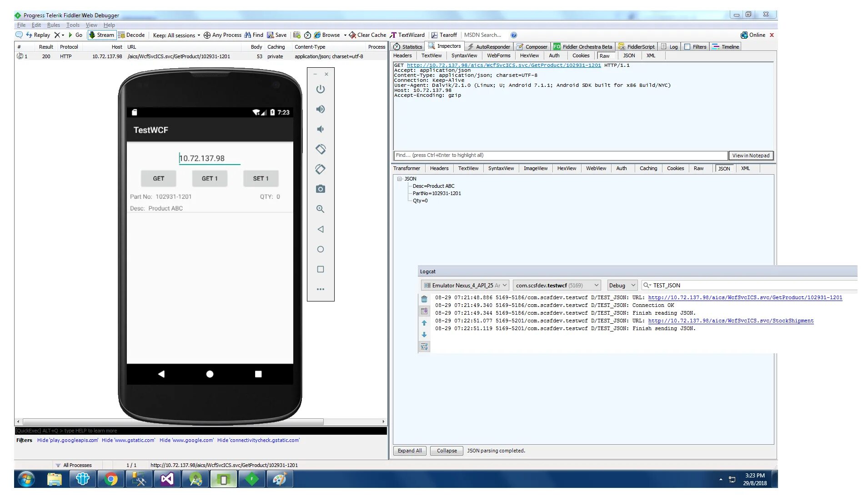Click the emulator zoom magnifier icon
Screen dimensions: 868x497
[x=321, y=209]
